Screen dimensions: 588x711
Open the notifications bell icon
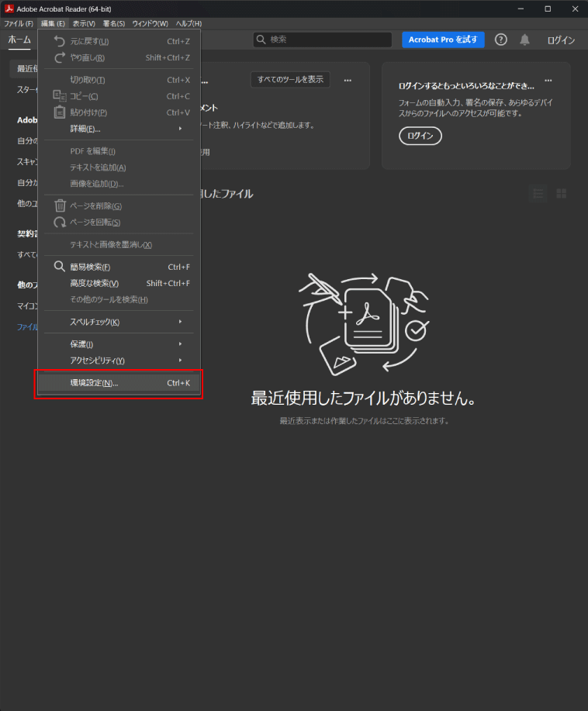pos(525,40)
